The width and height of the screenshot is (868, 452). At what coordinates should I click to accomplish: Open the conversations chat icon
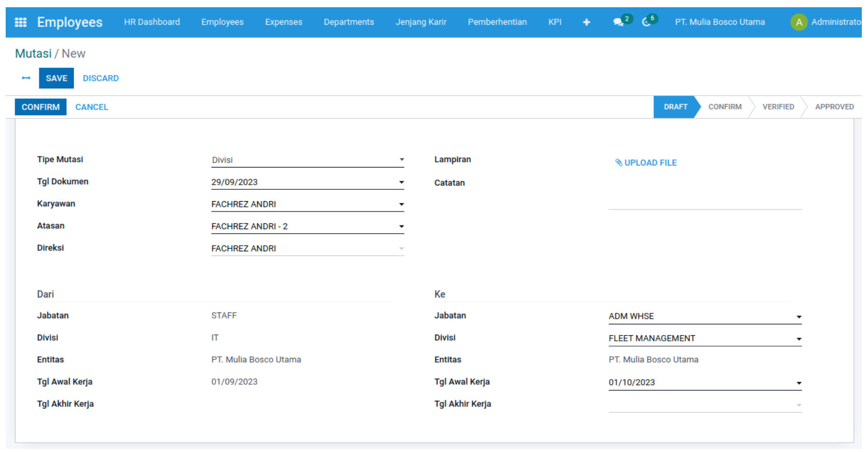tap(618, 22)
